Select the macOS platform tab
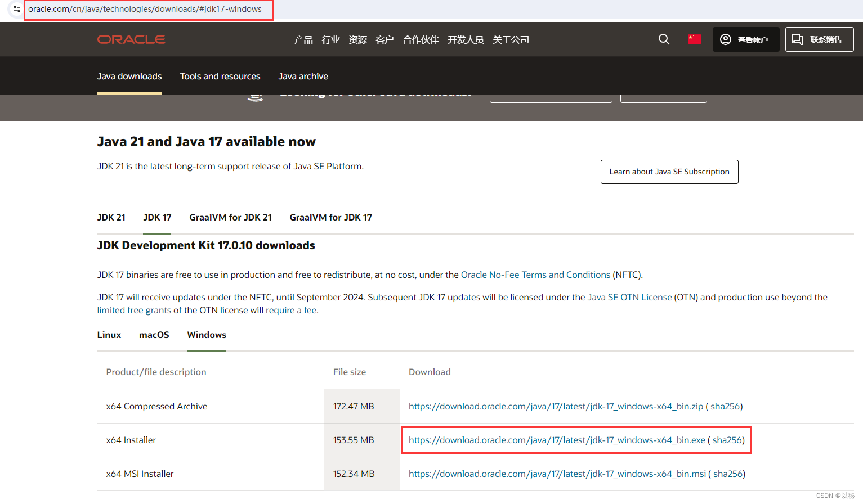Viewport: 863px width, 504px height. pos(154,335)
